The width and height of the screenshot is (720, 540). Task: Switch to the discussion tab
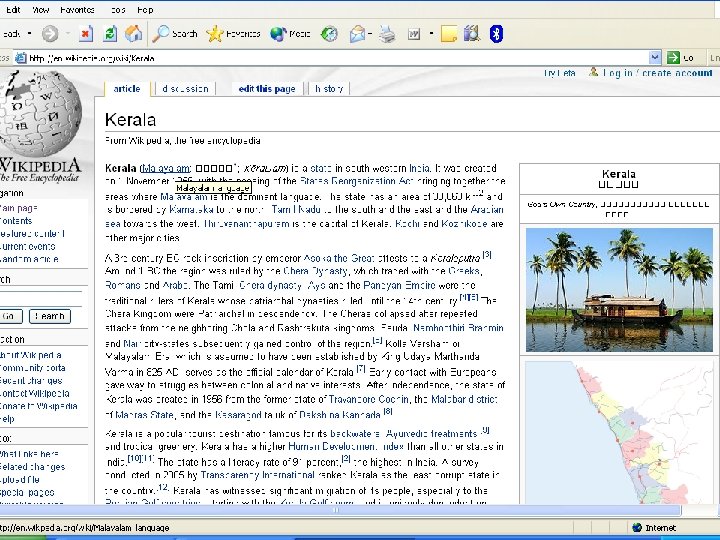pos(185,89)
